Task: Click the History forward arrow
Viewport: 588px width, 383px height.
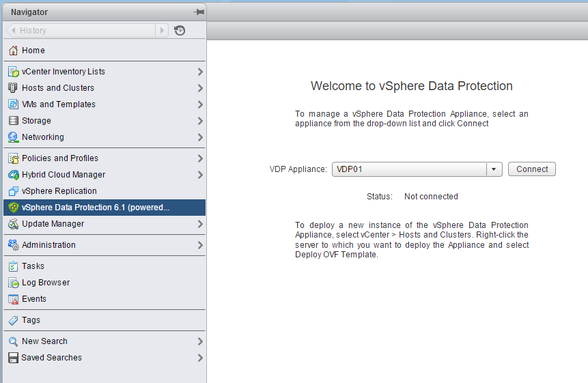Action: coord(162,31)
